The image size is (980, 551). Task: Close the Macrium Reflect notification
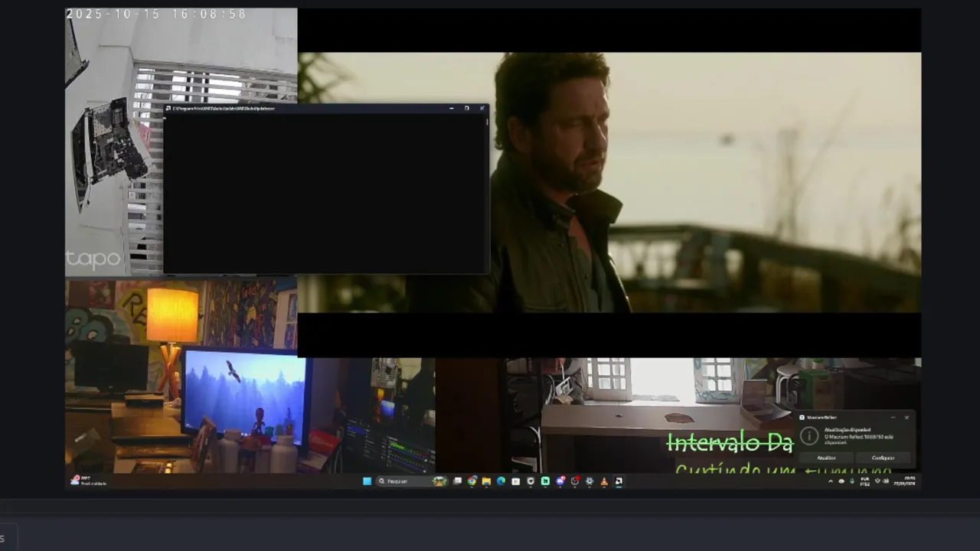906,417
